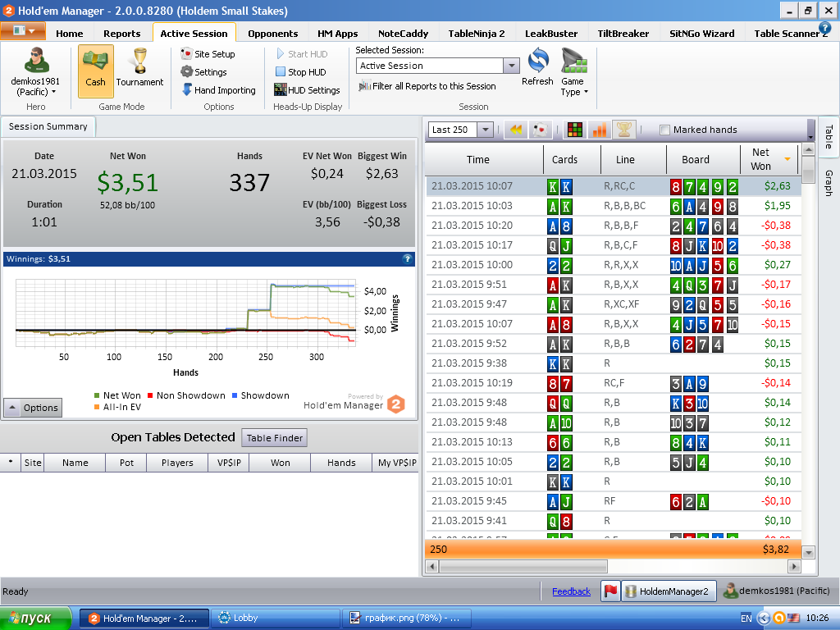Switch to the vertical Graph tab

(829, 183)
